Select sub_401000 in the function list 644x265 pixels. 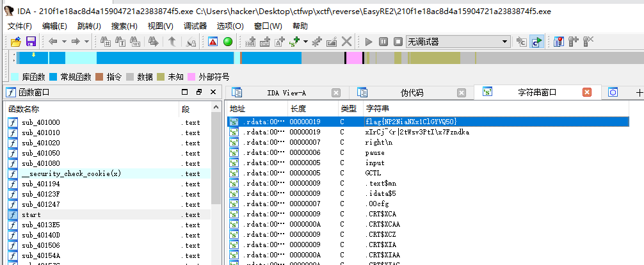(108, 122)
